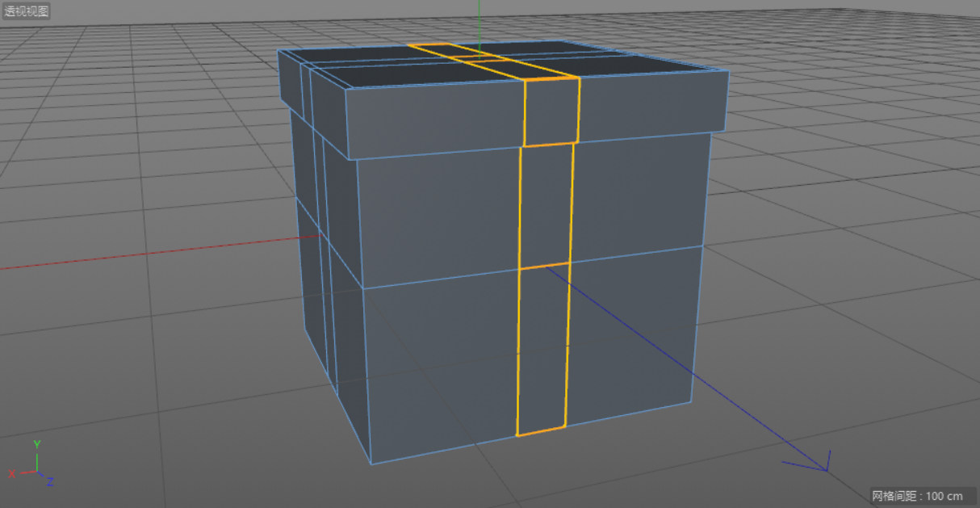Select the highlighted lower ribbon strip on the box front
980x508 pixels.
(x=542, y=349)
